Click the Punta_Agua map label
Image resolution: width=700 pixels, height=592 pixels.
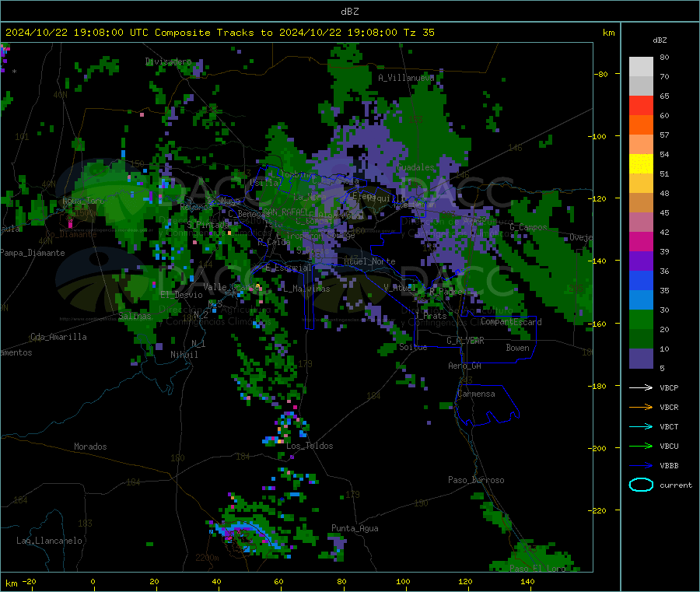point(355,528)
